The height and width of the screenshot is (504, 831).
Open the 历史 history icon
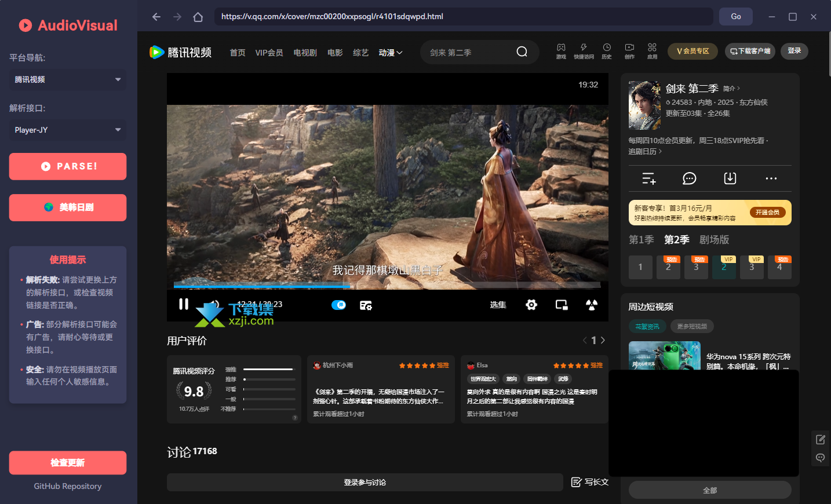pos(606,51)
